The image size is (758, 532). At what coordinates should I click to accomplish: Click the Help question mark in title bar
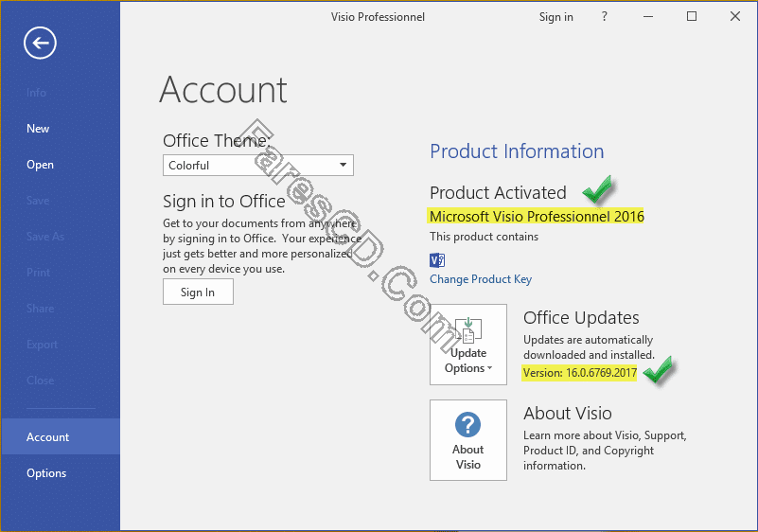[x=605, y=16]
